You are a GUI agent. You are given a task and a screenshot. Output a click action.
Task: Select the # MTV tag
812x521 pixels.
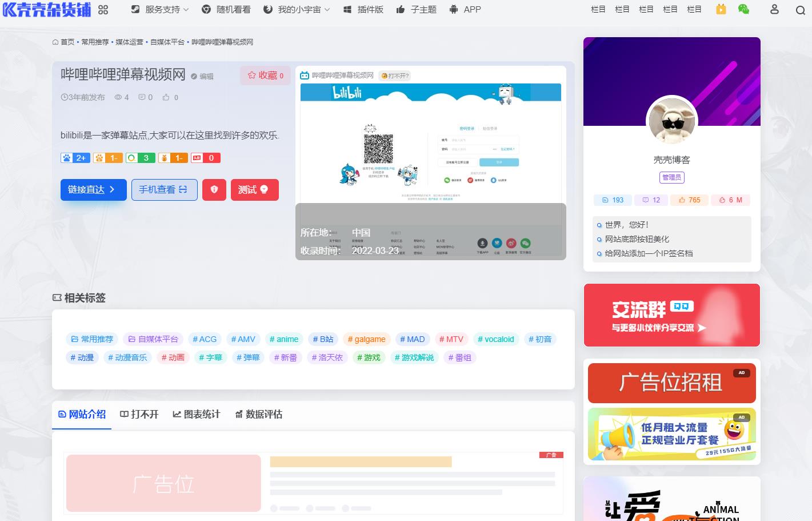click(451, 339)
